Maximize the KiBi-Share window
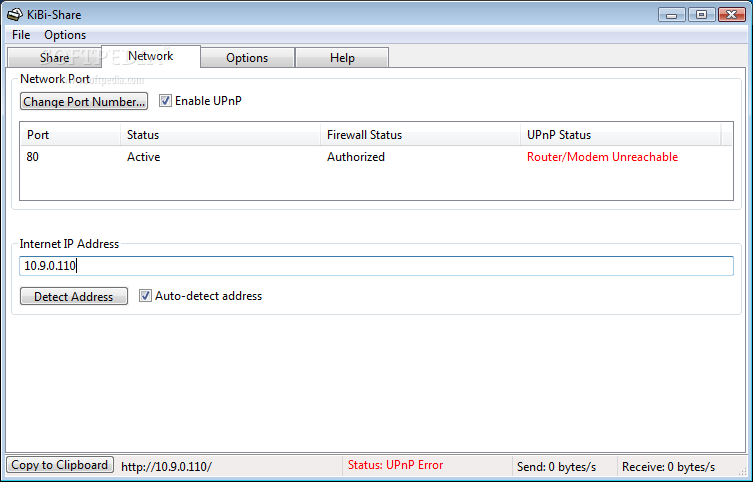This screenshot has width=753, height=482. (702, 15)
